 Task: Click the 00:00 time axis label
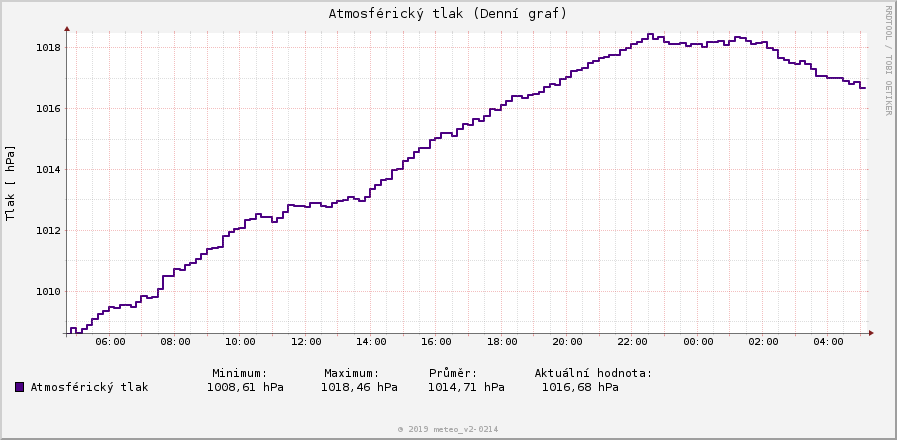pyautogui.click(x=698, y=342)
